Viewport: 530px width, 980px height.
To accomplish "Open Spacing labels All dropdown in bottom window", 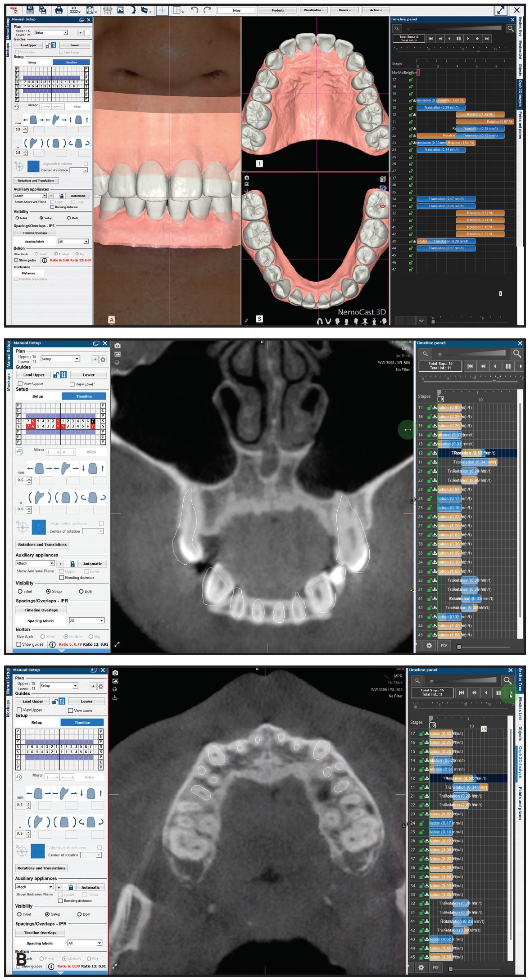I will pyautogui.click(x=99, y=943).
